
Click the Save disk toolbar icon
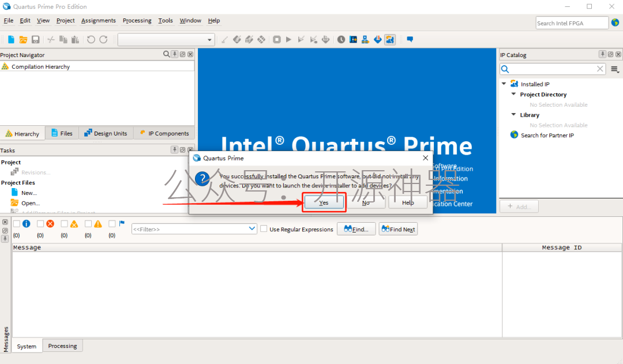(35, 39)
